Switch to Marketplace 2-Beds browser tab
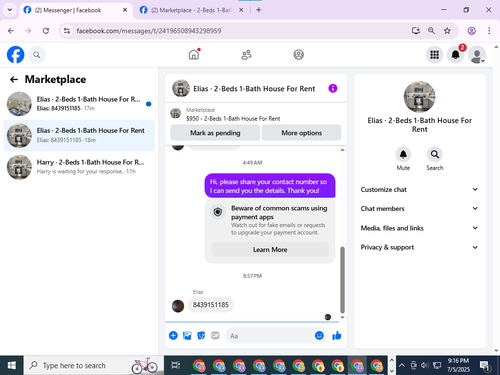500x375 pixels. point(191,10)
